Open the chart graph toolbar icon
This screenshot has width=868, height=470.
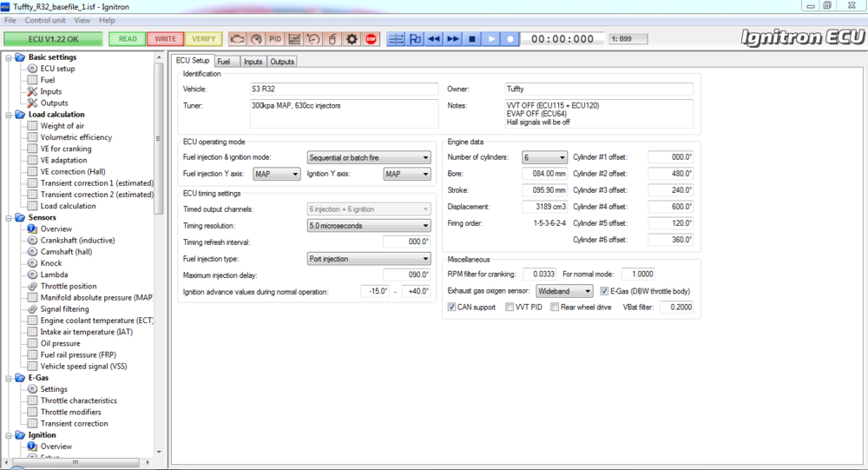click(x=294, y=39)
